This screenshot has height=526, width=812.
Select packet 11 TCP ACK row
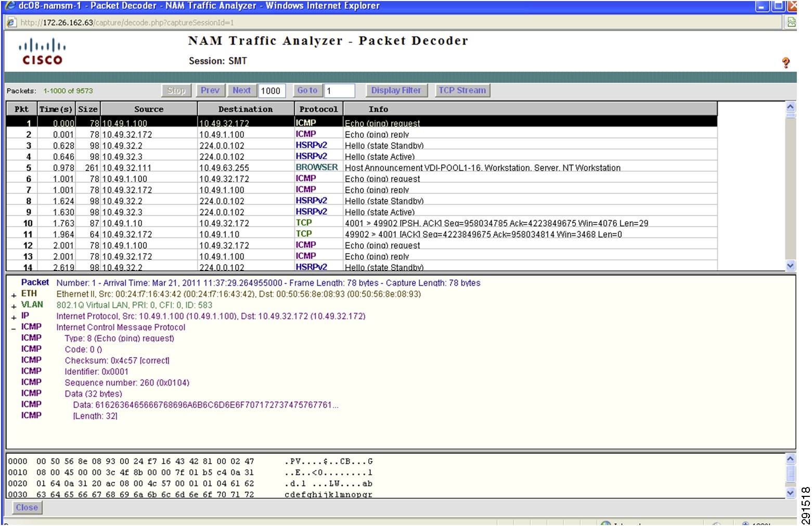click(x=362, y=234)
